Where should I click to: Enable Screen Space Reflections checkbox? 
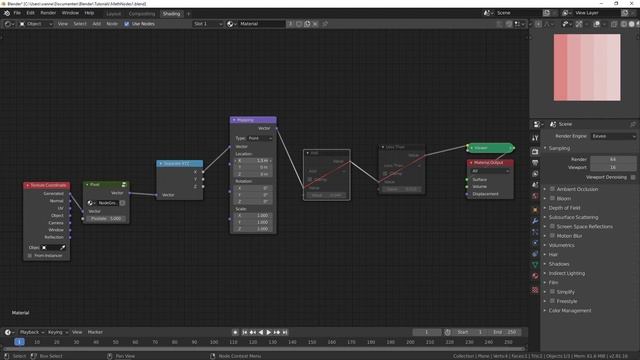[x=552, y=226]
